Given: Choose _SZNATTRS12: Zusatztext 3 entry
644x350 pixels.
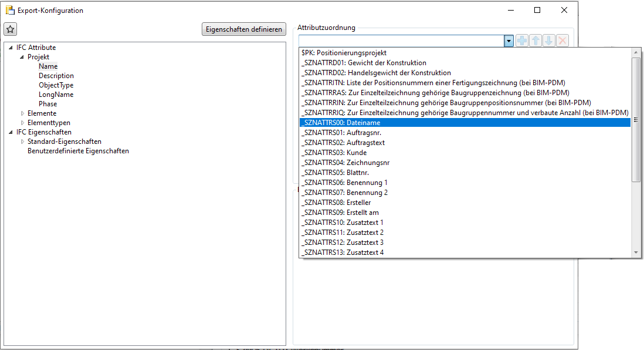Looking at the screenshot, I should point(465,243).
